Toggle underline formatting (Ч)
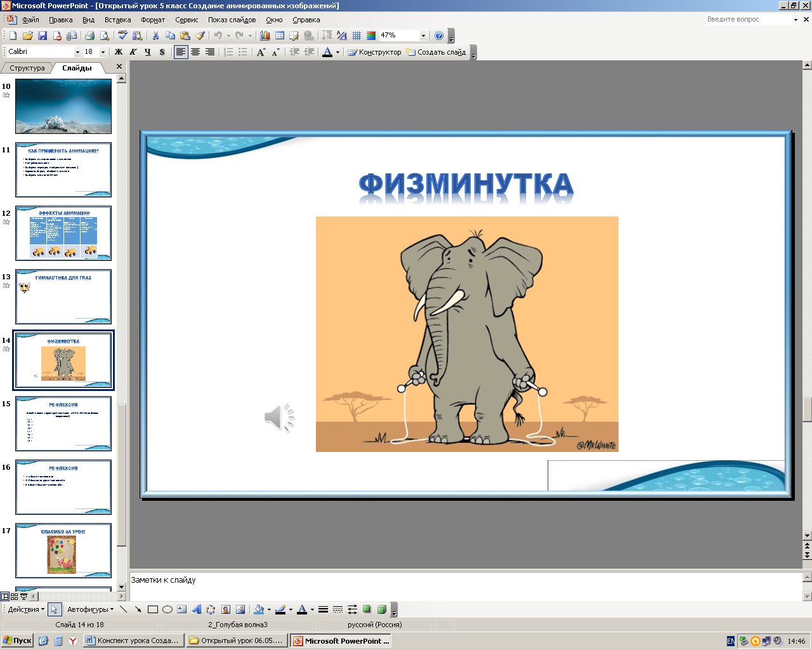This screenshot has height=650, width=812. [x=148, y=52]
